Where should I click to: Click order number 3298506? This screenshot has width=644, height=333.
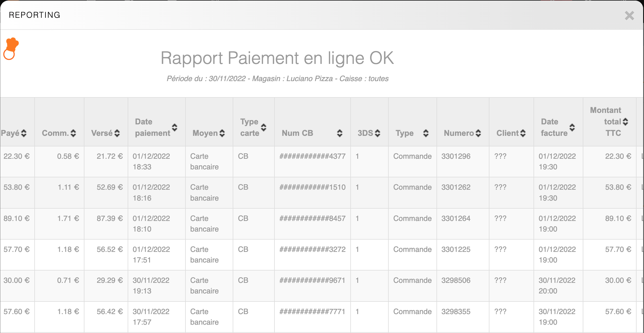(x=456, y=281)
